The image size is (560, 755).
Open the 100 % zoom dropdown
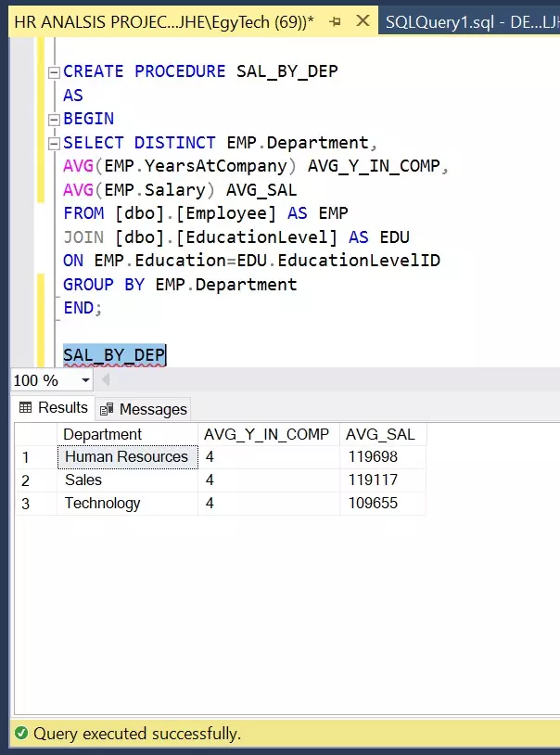[x=86, y=380]
